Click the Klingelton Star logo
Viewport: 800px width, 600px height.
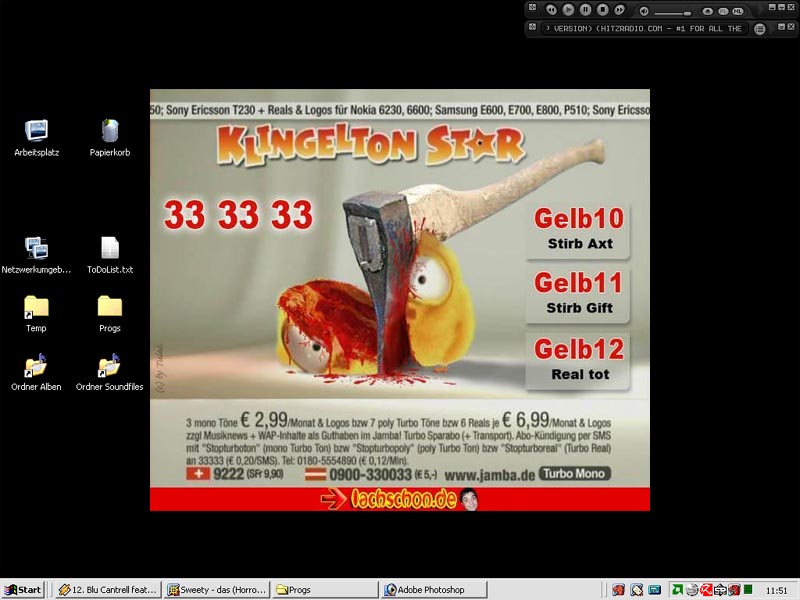371,145
